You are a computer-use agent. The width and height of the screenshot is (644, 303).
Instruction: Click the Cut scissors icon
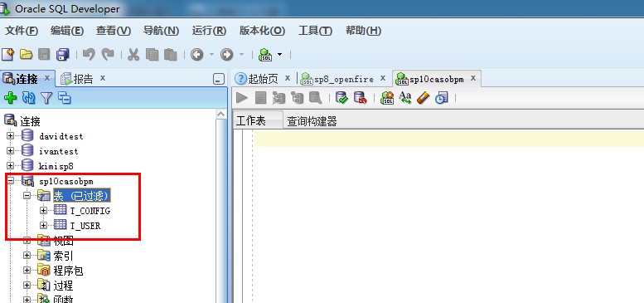click(133, 54)
